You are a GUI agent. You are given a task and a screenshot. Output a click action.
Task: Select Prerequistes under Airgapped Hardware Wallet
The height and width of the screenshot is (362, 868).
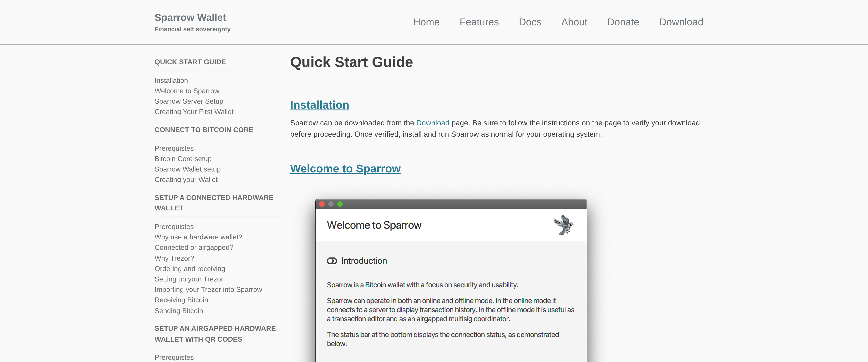pos(174,357)
